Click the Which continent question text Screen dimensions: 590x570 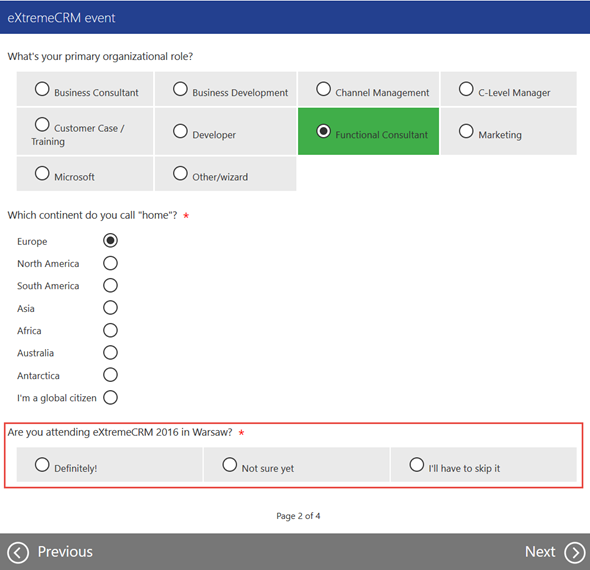click(92, 215)
